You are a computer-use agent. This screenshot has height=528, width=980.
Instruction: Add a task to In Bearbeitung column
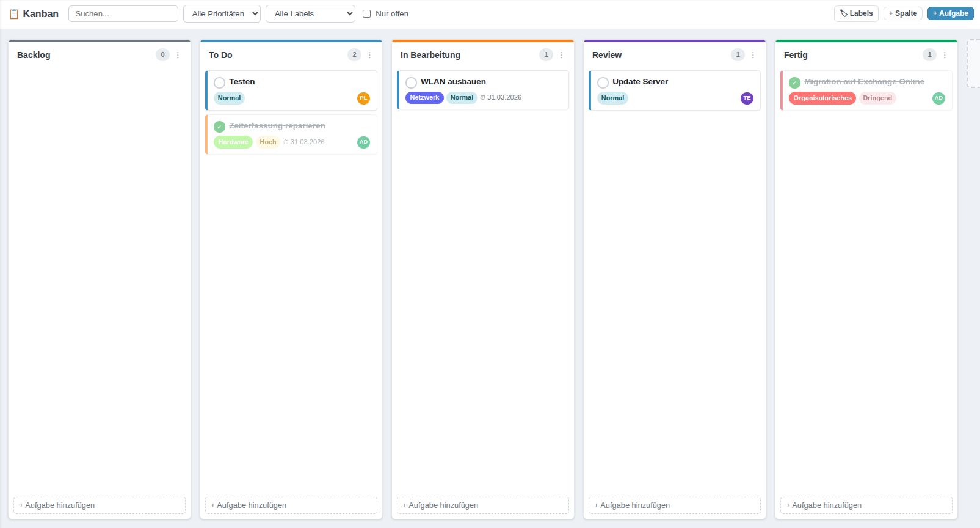coord(483,505)
